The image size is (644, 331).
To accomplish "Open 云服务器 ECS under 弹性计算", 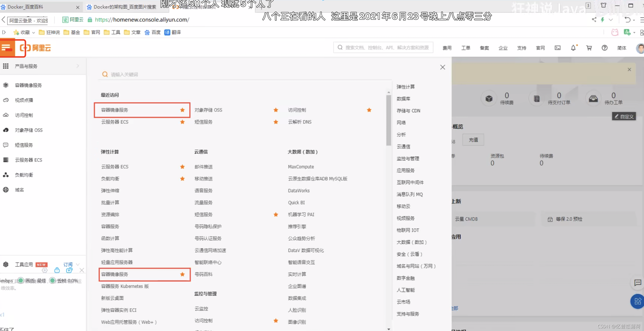I will [115, 167].
